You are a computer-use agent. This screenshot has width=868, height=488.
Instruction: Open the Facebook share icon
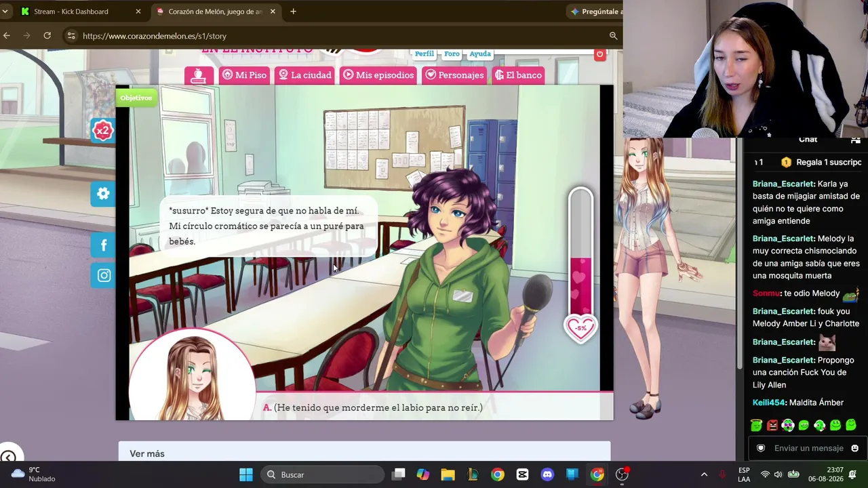pos(103,245)
